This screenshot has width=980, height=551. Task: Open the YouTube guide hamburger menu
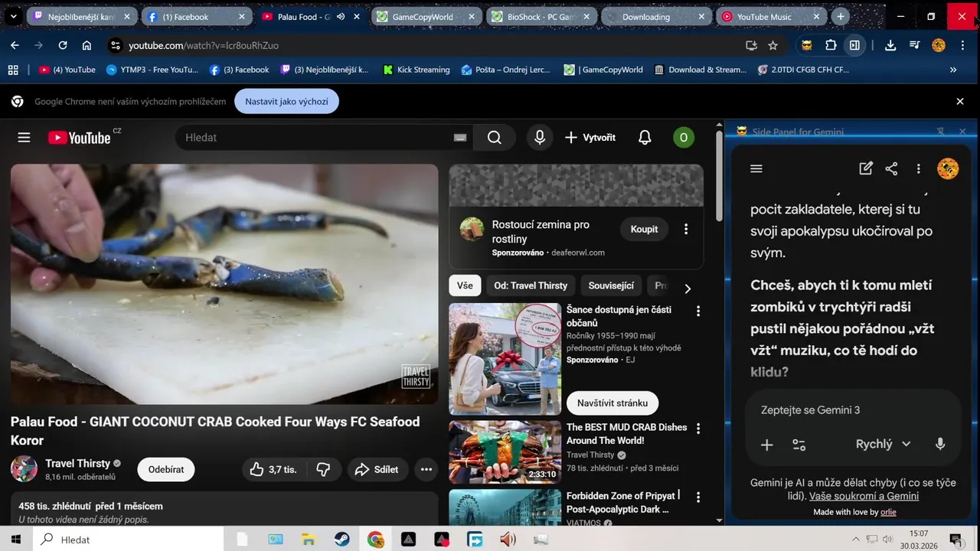[x=24, y=138]
